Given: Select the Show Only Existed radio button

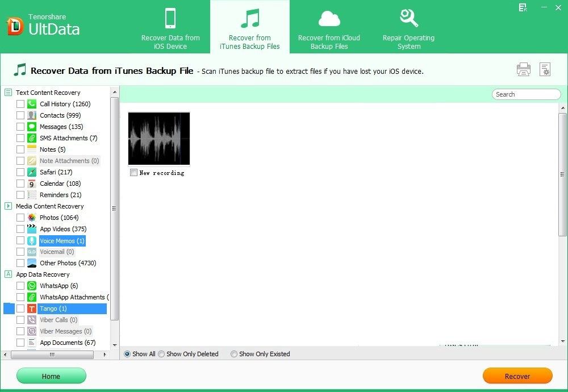Looking at the screenshot, I should point(233,353).
